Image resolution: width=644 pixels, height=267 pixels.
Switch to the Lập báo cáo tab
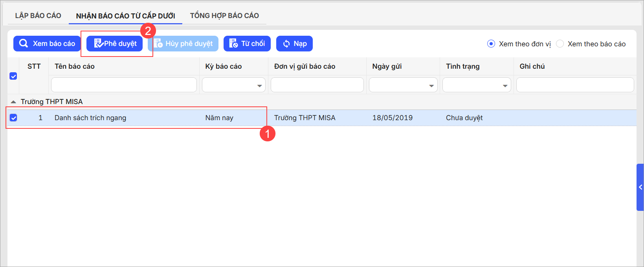point(38,16)
